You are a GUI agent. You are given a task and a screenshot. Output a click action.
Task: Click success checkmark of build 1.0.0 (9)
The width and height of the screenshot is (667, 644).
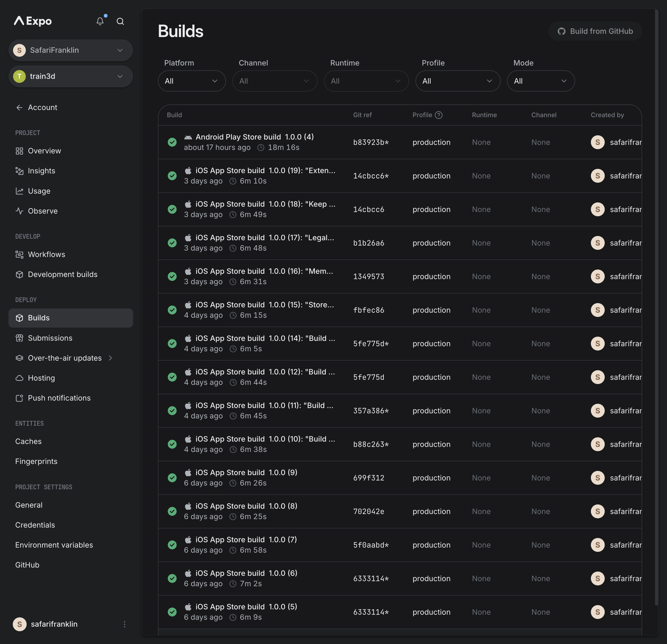172,478
